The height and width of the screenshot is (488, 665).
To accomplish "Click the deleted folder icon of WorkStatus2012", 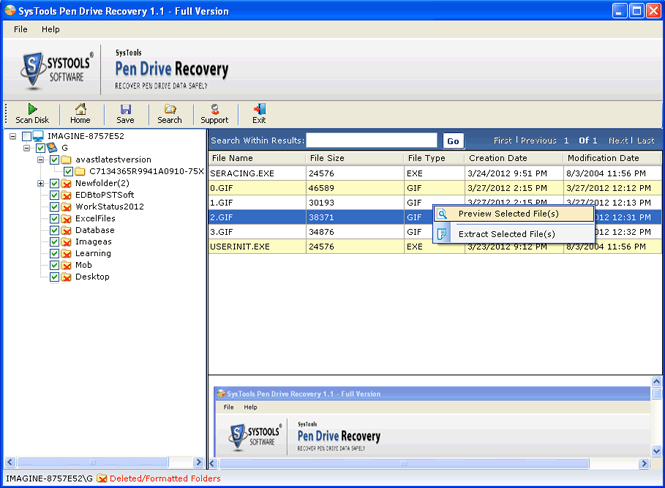I will [66, 207].
